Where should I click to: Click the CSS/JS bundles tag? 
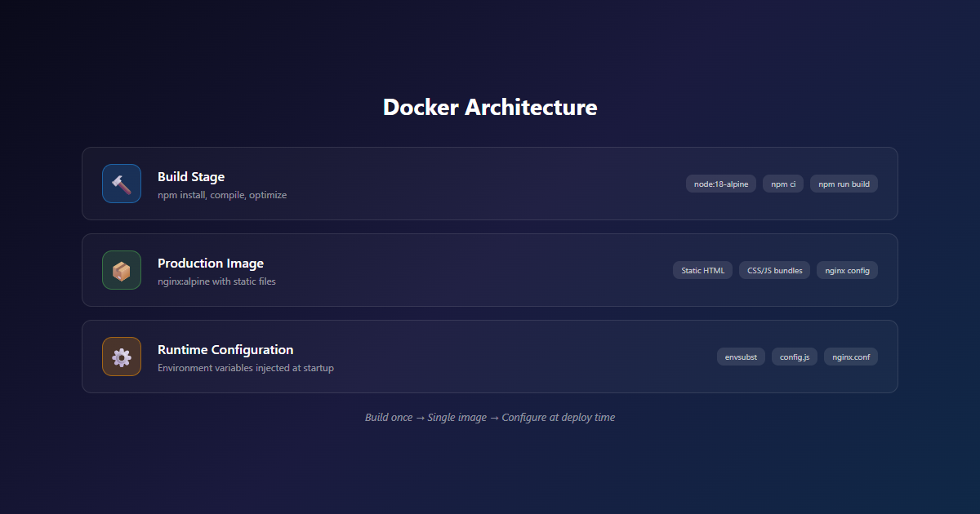pyautogui.click(x=775, y=270)
